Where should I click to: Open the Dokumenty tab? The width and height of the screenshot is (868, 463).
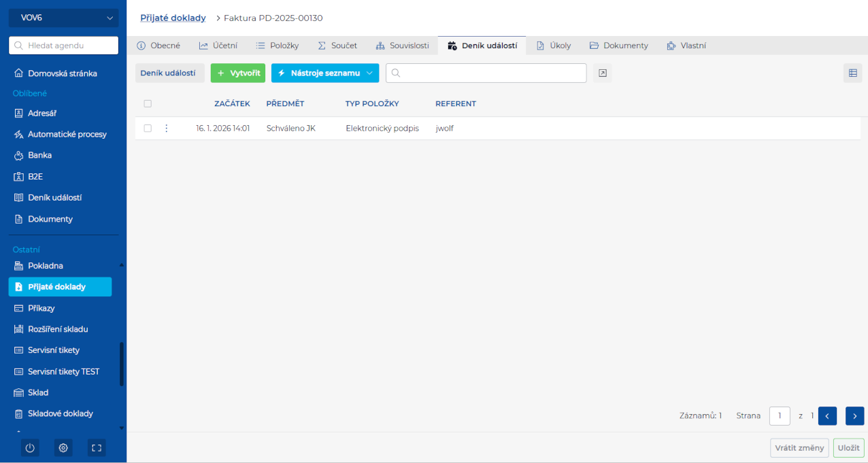(x=618, y=46)
